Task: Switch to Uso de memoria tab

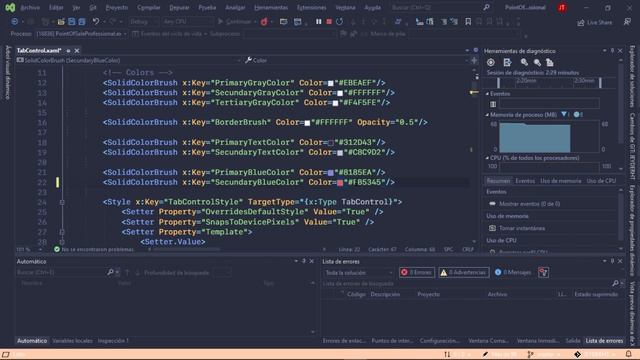Action: click(560, 181)
